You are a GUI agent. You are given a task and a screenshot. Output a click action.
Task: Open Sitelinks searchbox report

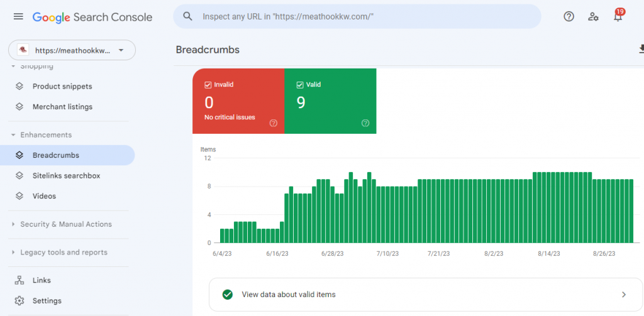click(x=67, y=176)
